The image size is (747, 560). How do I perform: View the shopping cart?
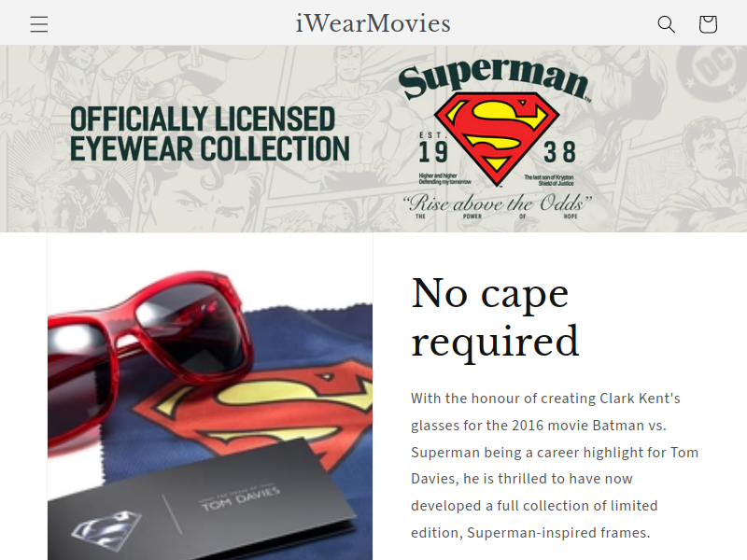pyautogui.click(x=708, y=24)
